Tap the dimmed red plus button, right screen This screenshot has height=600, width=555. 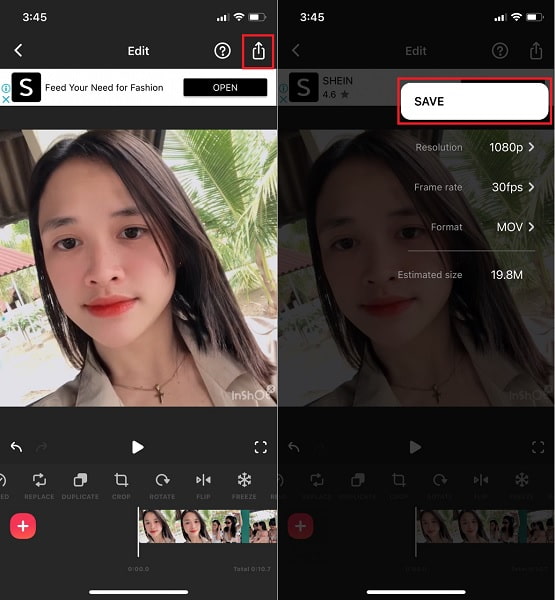pos(300,526)
